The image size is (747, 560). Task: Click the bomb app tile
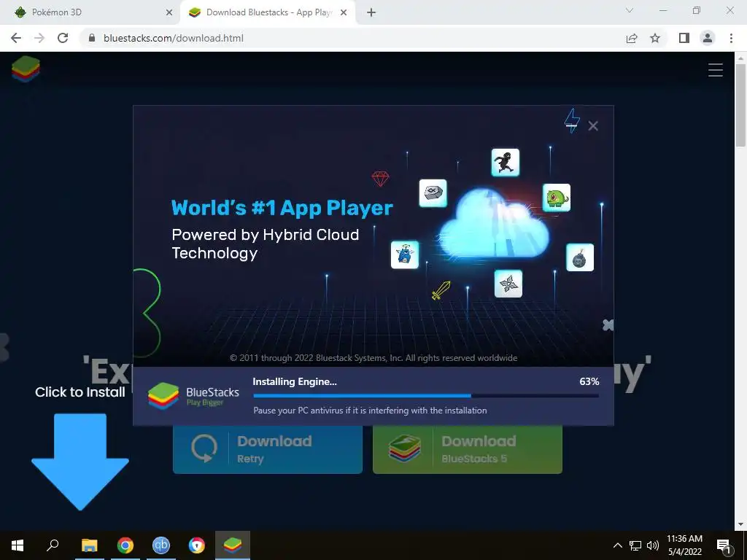pos(580,257)
